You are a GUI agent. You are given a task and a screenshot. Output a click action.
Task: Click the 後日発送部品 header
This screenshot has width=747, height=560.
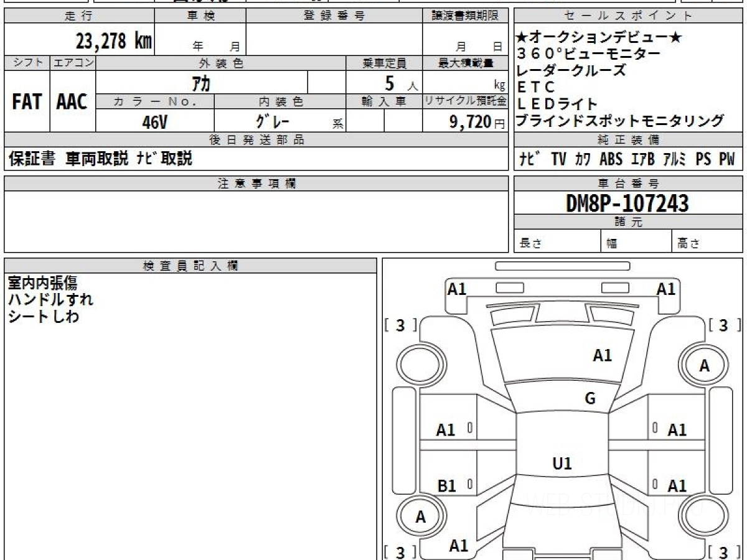tap(256, 140)
